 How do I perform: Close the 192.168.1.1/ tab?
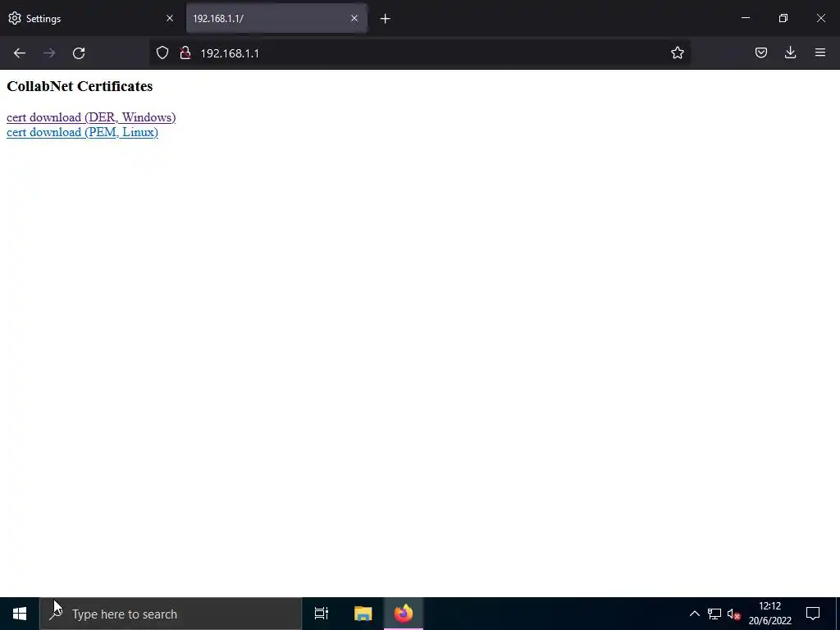(x=354, y=18)
